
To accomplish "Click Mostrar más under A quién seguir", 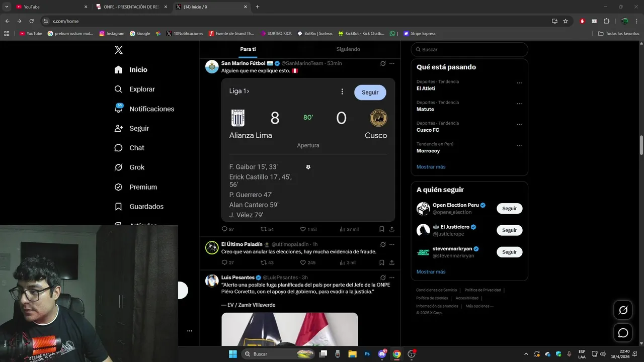I will tap(431, 272).
